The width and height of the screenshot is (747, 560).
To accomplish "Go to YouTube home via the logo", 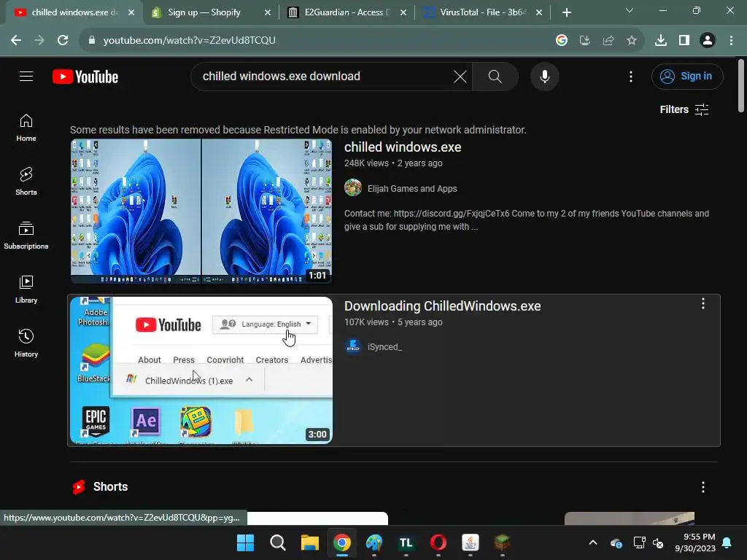I will click(85, 77).
